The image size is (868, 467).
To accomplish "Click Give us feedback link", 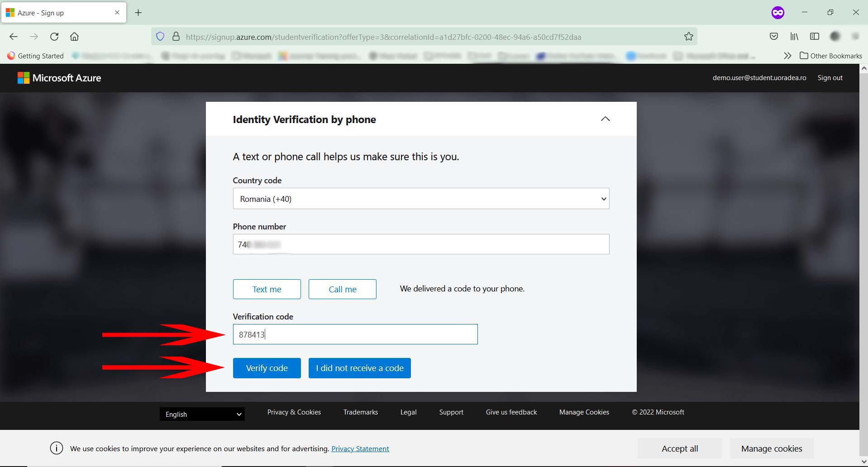I will tap(511, 412).
